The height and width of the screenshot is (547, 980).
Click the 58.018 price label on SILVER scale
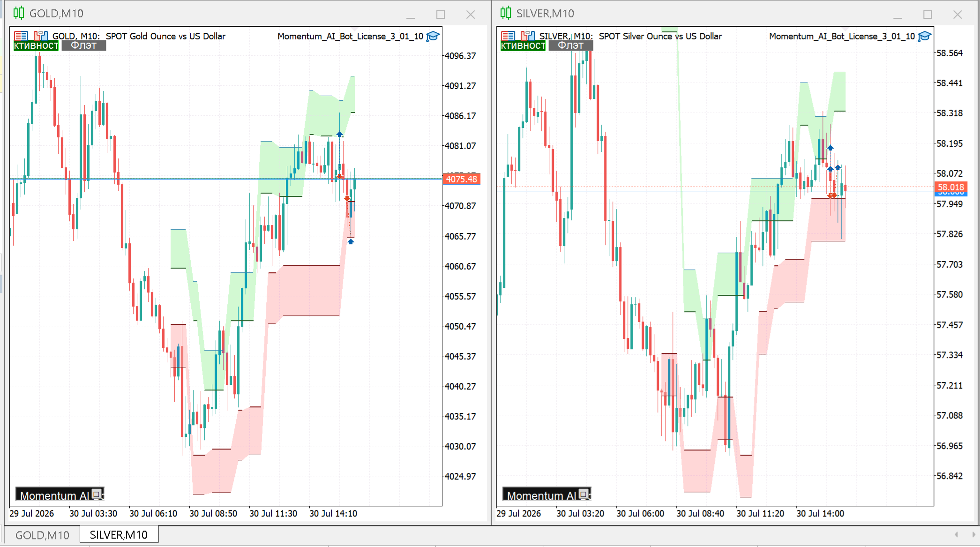pos(950,187)
